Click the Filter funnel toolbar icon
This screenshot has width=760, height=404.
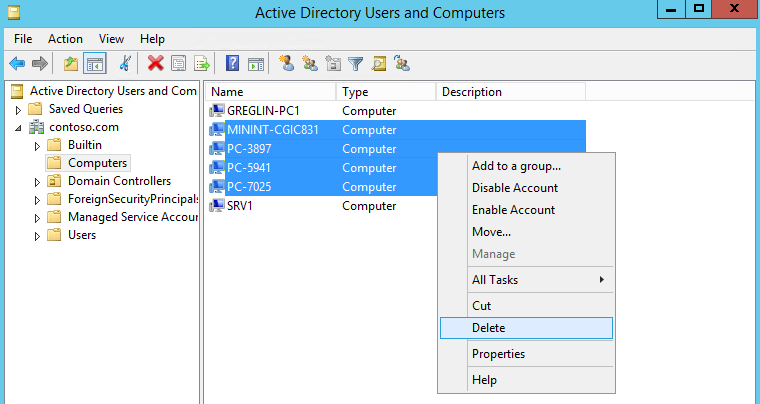[x=355, y=64]
